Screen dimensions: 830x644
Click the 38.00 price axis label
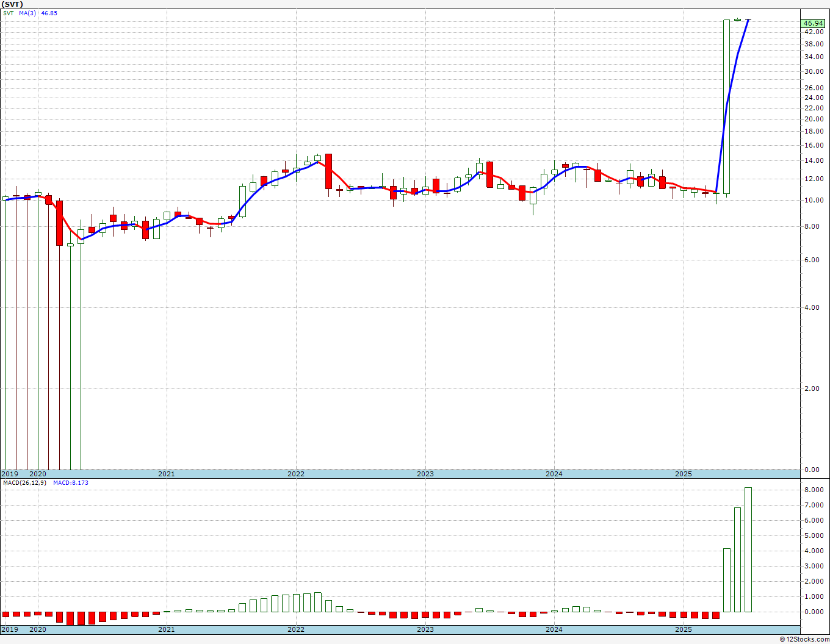tap(813, 44)
